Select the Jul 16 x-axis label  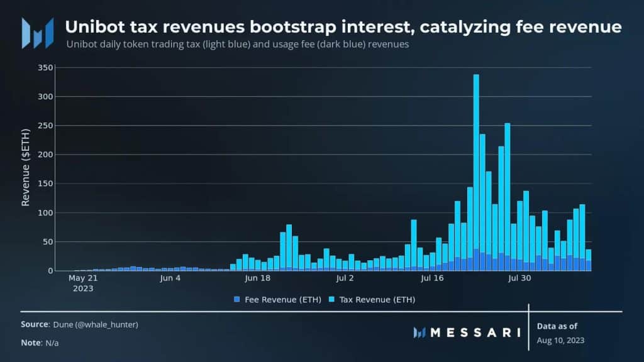(432, 278)
